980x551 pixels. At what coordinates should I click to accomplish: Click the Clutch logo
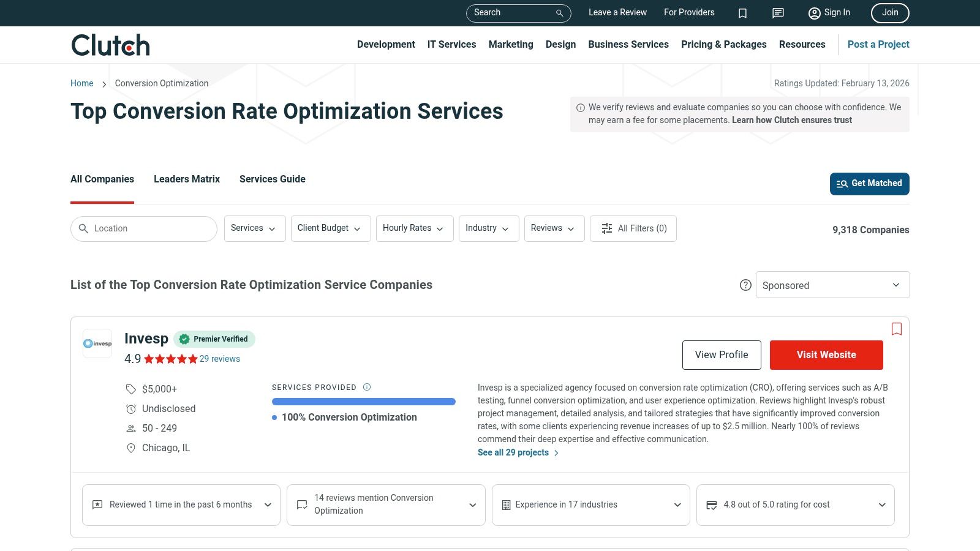[x=110, y=45]
